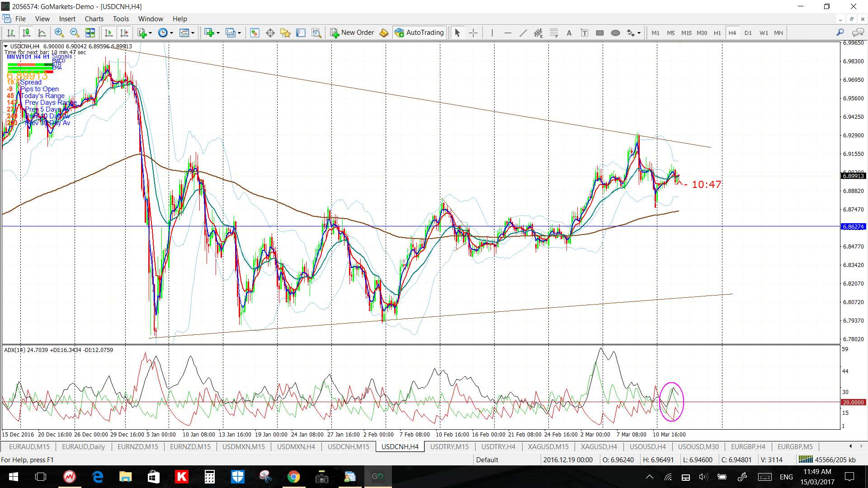
Task: Expand the templates dropdown arrow
Action: (193, 33)
